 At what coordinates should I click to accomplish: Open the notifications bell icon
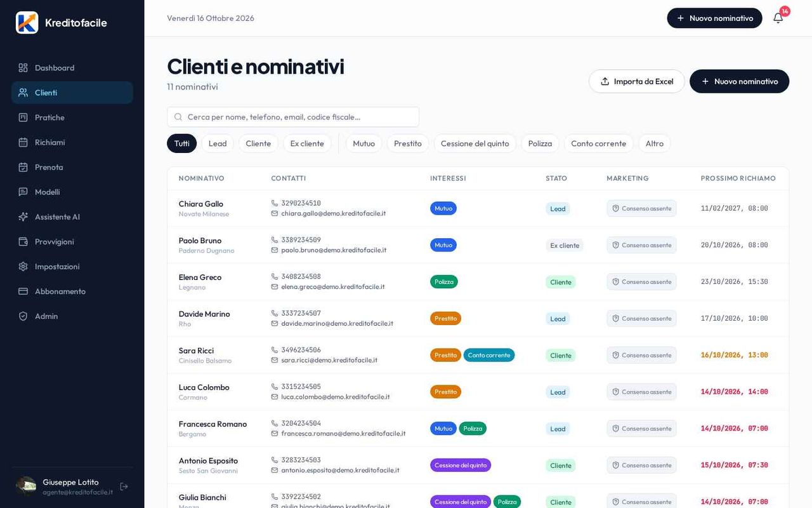tap(778, 18)
